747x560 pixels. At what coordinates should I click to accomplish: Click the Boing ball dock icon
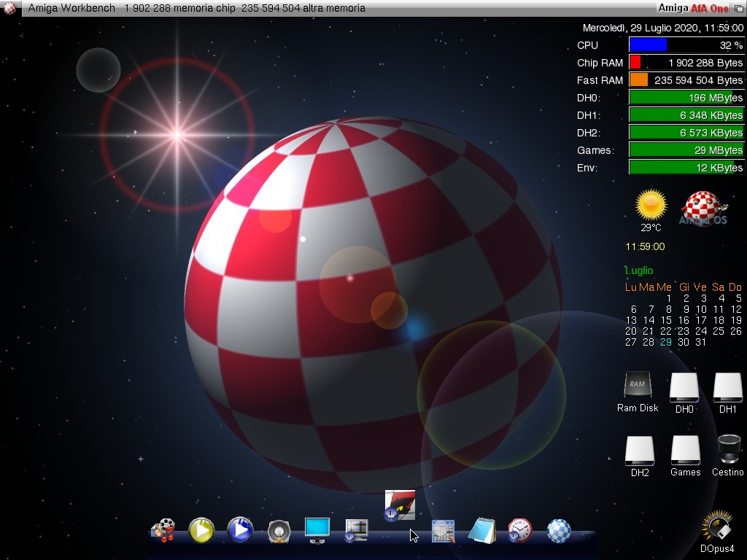tap(559, 530)
